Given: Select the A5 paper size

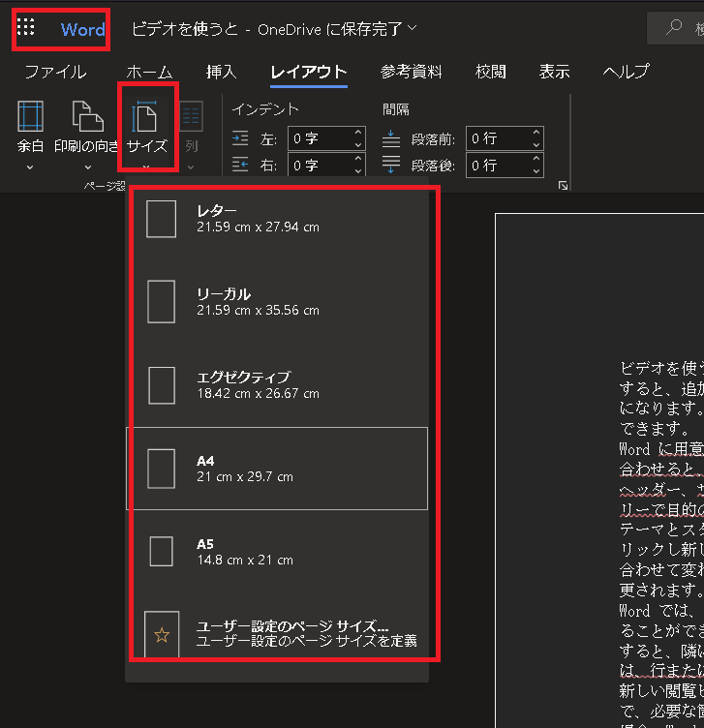Looking at the screenshot, I should click(x=277, y=552).
